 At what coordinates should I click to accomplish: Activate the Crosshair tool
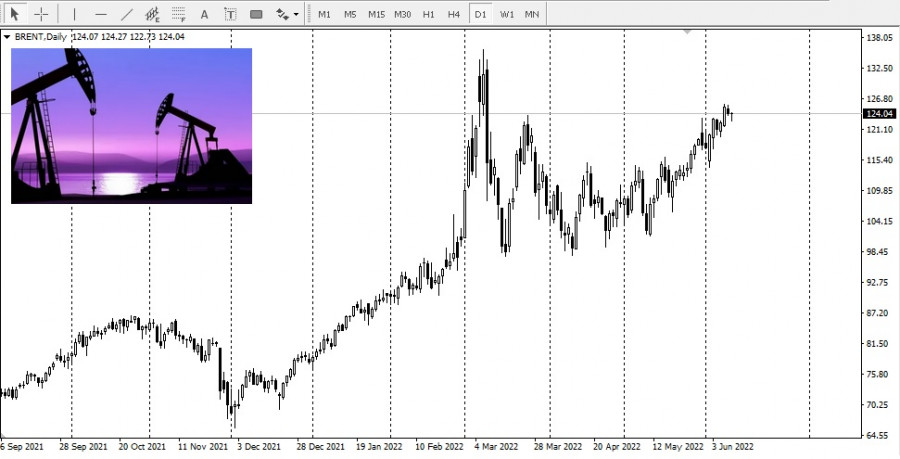[41, 14]
